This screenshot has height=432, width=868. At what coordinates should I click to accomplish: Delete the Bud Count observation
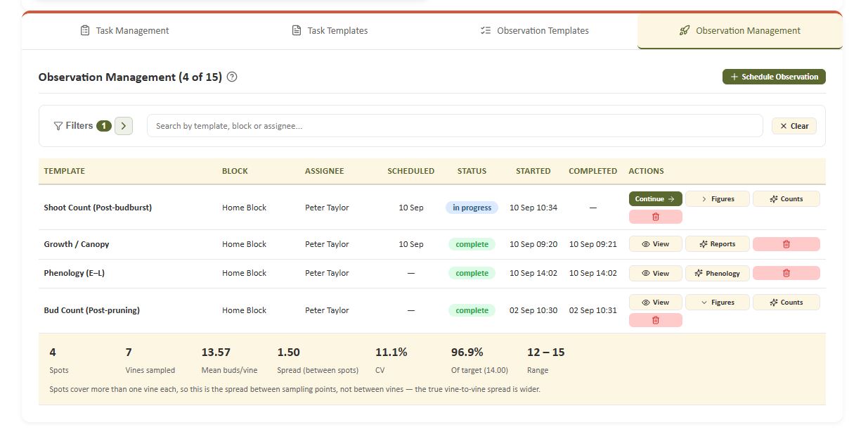pyautogui.click(x=655, y=320)
